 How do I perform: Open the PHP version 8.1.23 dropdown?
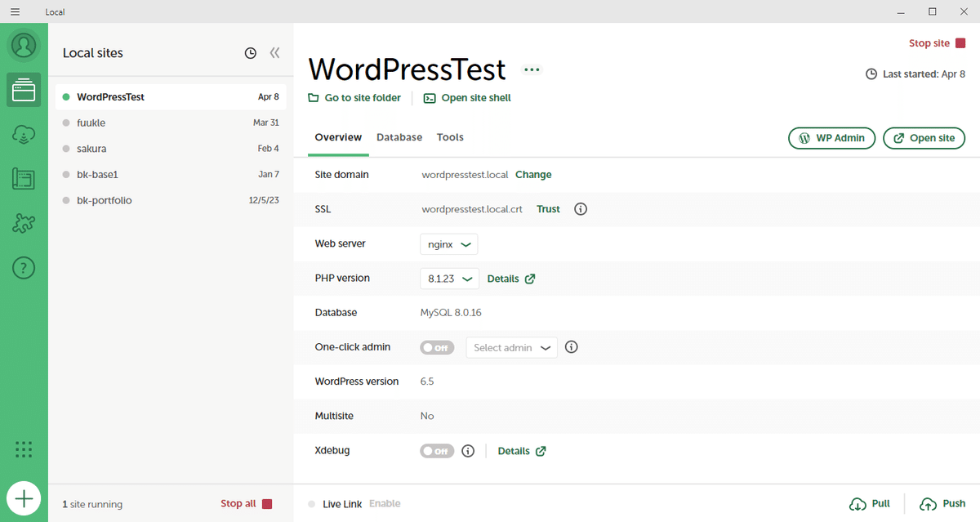(449, 279)
